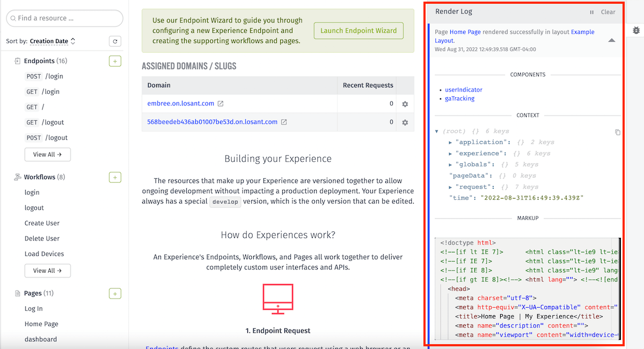View all Workflows
This screenshot has width=644, height=349.
47,271
